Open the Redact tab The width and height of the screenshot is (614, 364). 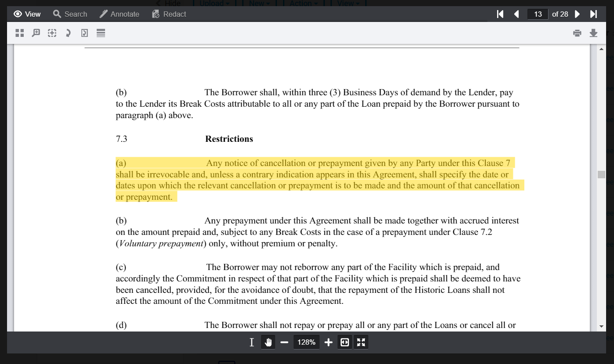tap(169, 14)
